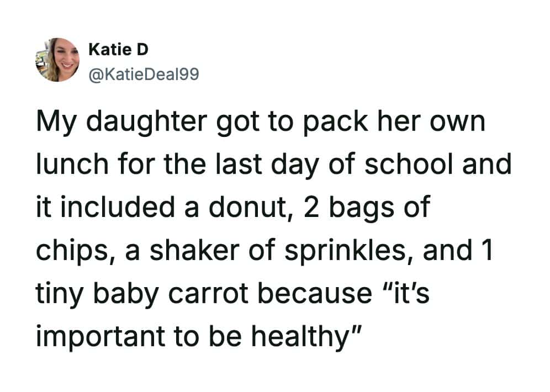Screen dimensions: 550x392
Task: Open the Katie D display name
Action: (x=118, y=50)
